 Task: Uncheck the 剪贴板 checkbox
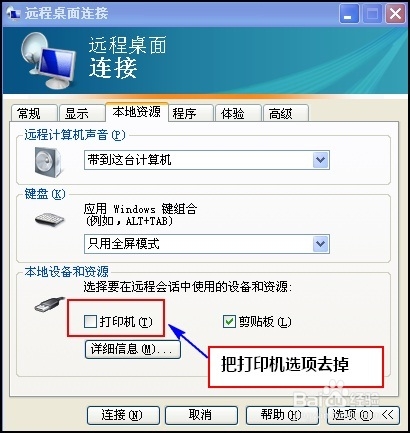229,322
